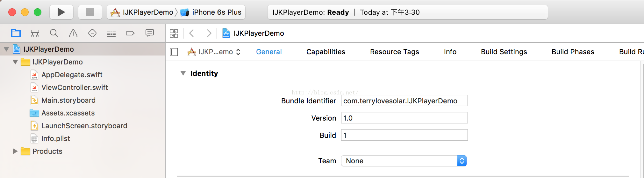Toggle the targets list sidebar
Screen dimensions: 644x178
point(174,52)
